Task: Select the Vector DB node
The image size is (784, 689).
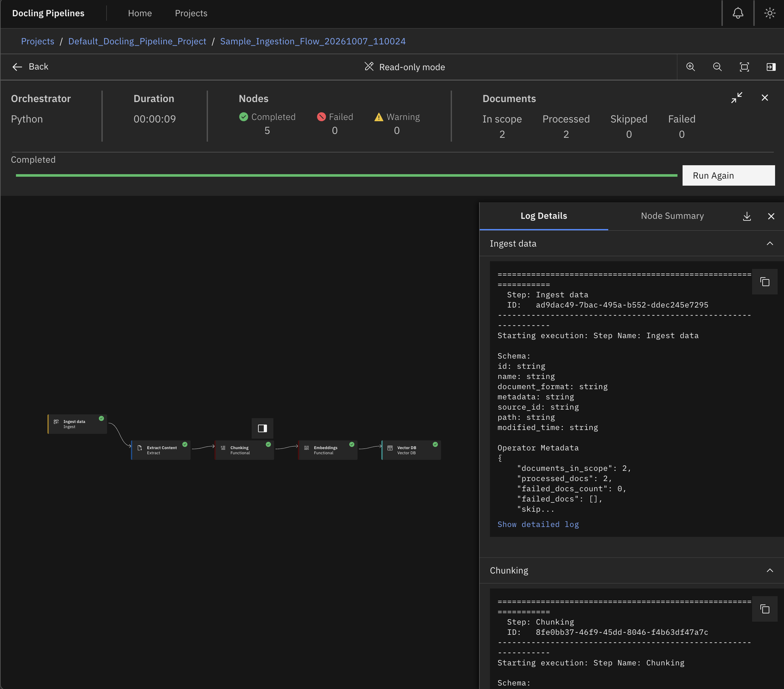Action: coord(411,450)
